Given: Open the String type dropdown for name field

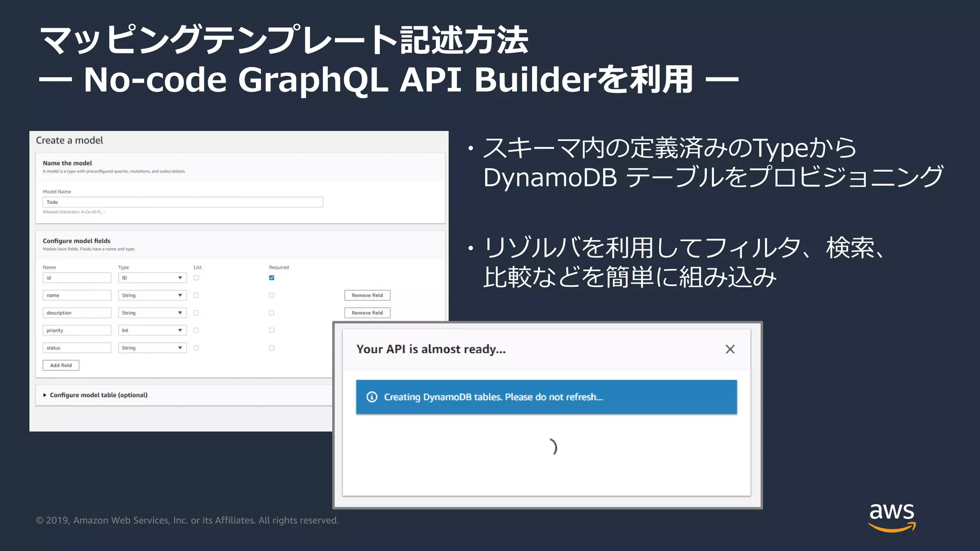Looking at the screenshot, I should click(152, 296).
